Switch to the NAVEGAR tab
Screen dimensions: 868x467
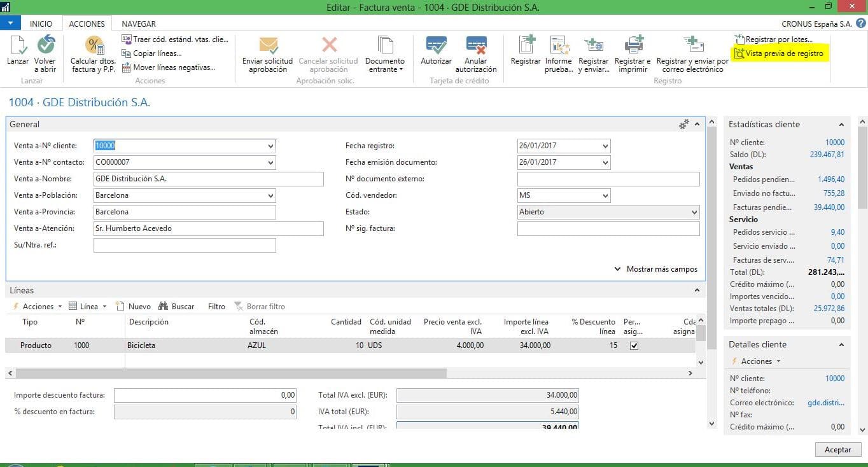[139, 24]
